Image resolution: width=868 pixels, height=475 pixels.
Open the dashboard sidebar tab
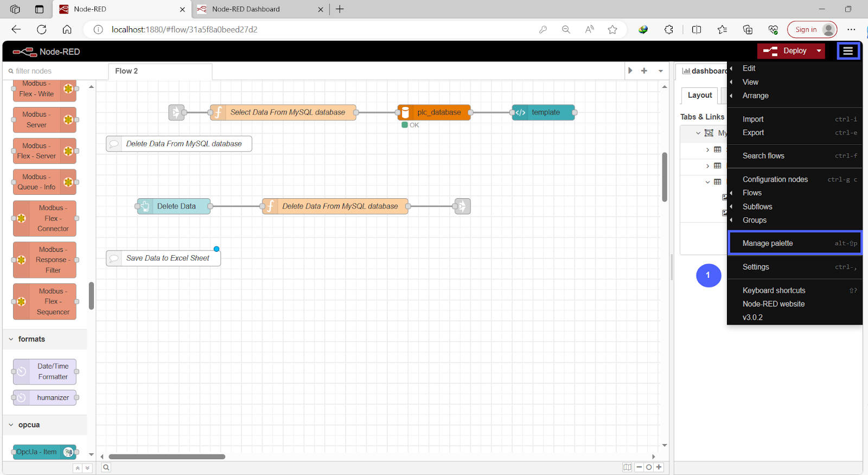click(704, 71)
